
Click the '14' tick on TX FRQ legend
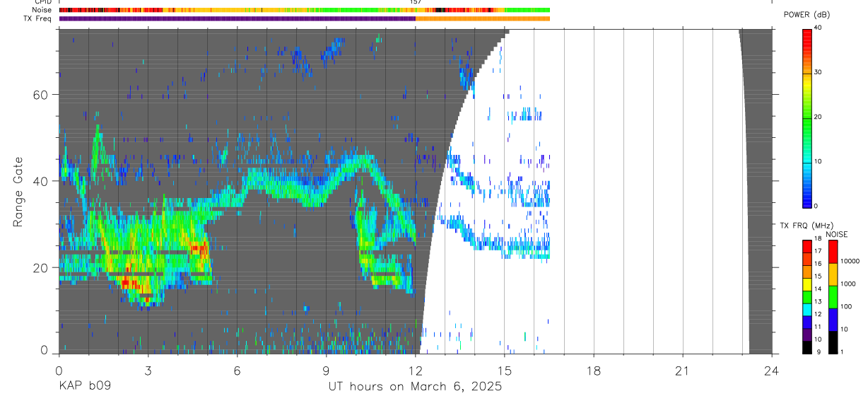(818, 289)
